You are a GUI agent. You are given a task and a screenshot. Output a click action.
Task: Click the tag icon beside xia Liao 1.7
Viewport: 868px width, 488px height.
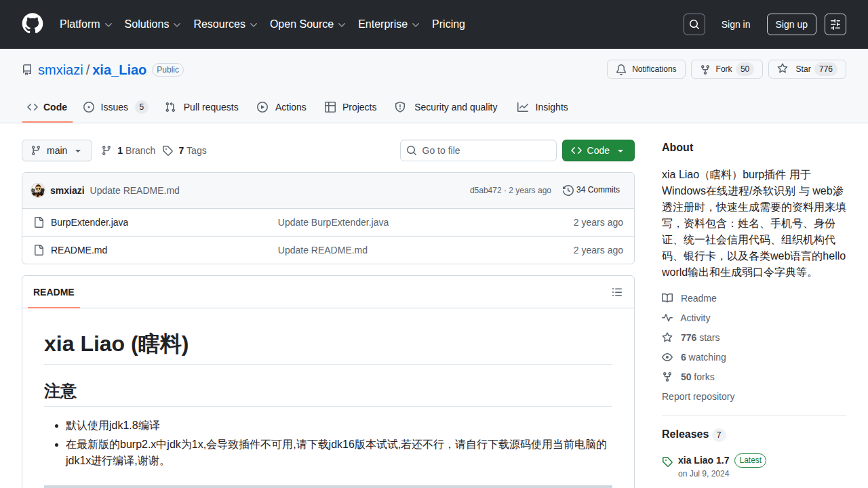click(667, 462)
